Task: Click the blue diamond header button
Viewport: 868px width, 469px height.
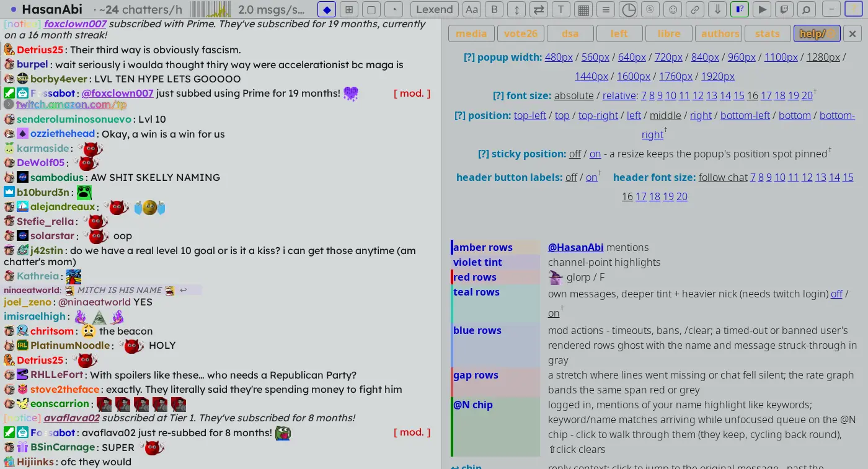Action: pos(327,9)
